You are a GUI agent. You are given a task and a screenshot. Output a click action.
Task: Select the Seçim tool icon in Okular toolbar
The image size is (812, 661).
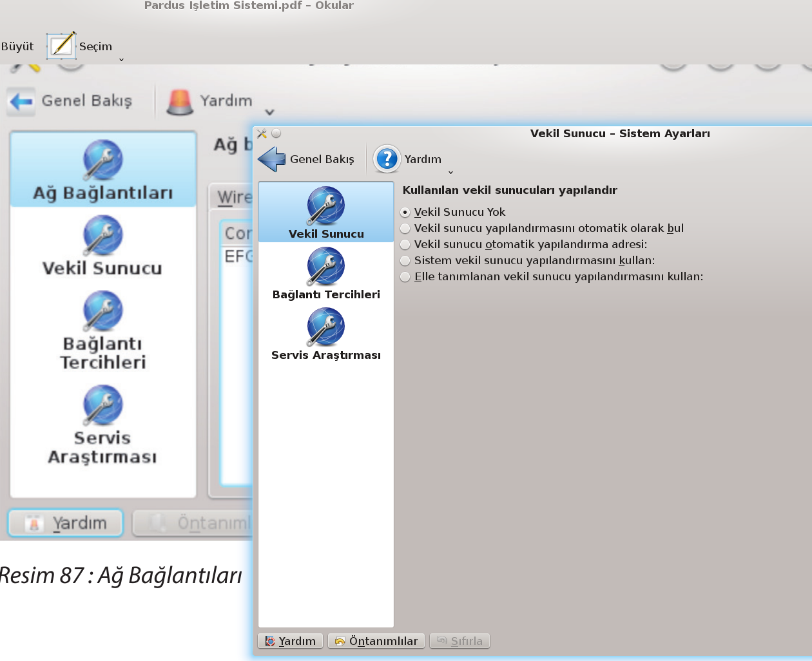(62, 46)
